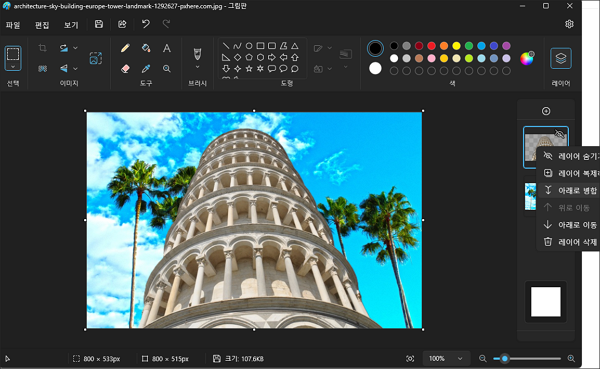Click the Undo arrow
600x369 pixels.
145,24
